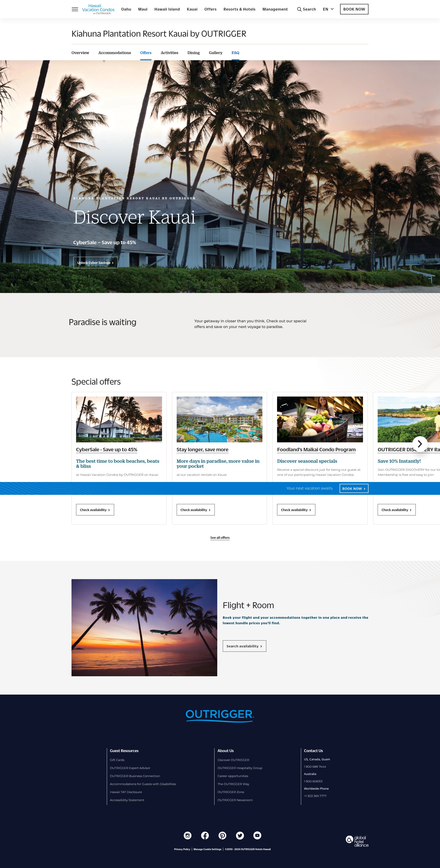Screen dimensions: 440x868
Task: Open Foodland's Maikai Condo Program link
Action: tap(316, 449)
